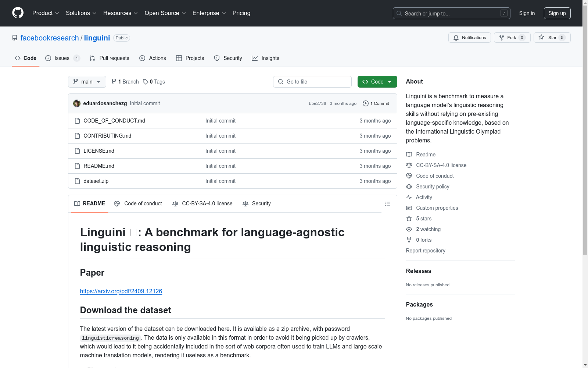
Task: Click the Sign up button
Action: tap(557, 13)
